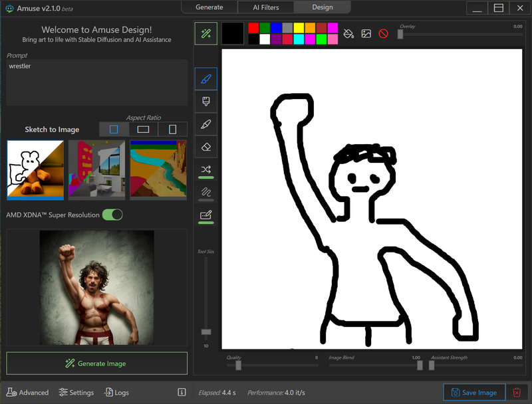Click the Amuse app logo icon
Screen dimensions: 532x404
point(9,9)
